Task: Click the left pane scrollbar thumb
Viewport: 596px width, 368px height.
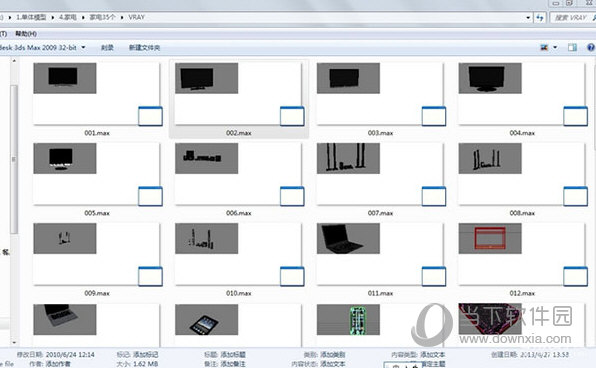Action: click(14, 159)
